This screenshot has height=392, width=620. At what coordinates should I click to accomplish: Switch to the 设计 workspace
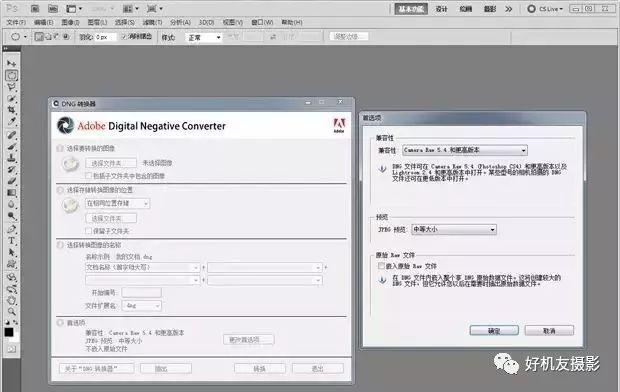[x=441, y=9]
